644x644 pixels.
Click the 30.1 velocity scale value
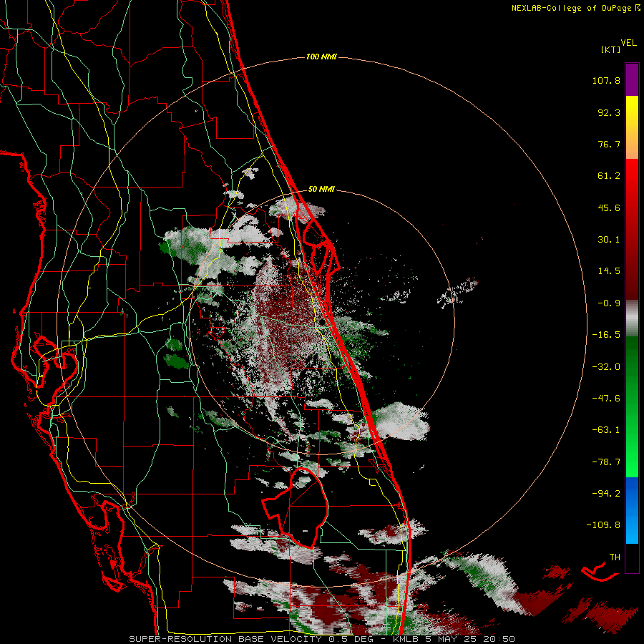(609, 240)
